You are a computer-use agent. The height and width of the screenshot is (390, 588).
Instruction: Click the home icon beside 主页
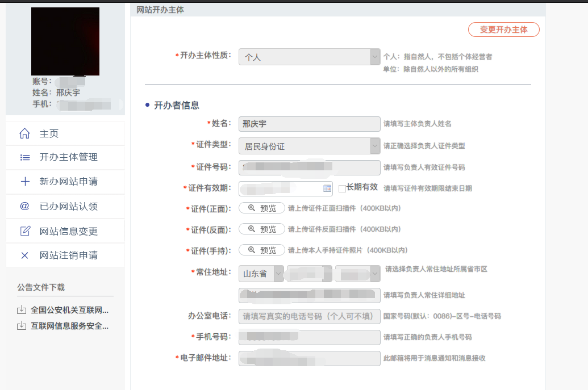tap(25, 133)
